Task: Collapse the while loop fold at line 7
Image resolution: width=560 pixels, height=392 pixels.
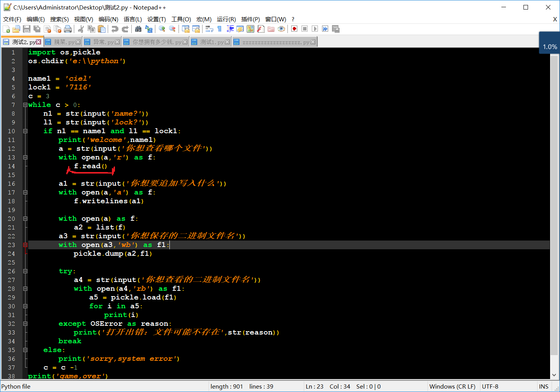Action: click(x=25, y=105)
